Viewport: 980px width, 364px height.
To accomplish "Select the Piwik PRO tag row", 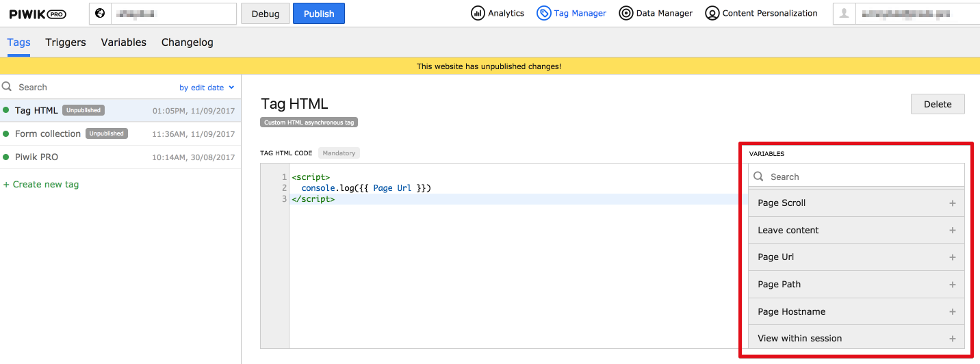I will [x=120, y=157].
